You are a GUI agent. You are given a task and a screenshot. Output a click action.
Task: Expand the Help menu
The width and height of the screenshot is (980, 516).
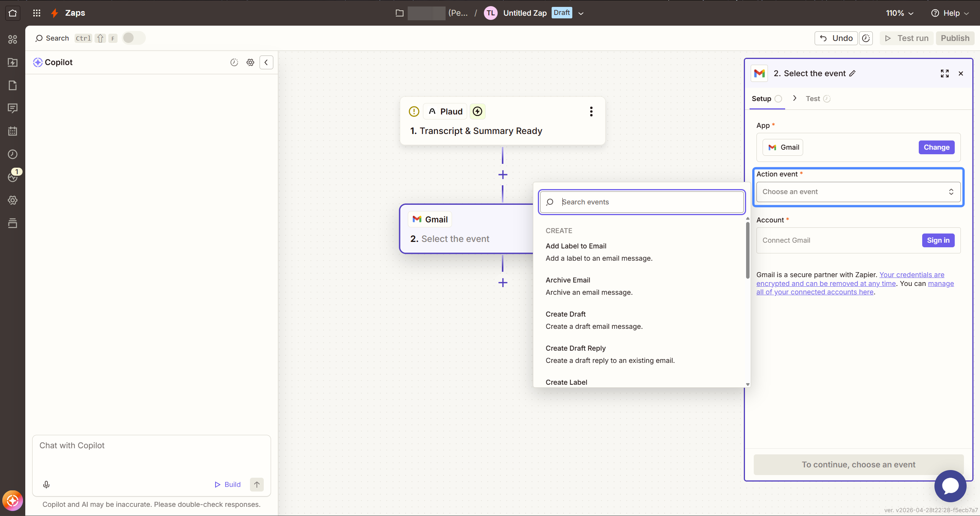tap(951, 13)
